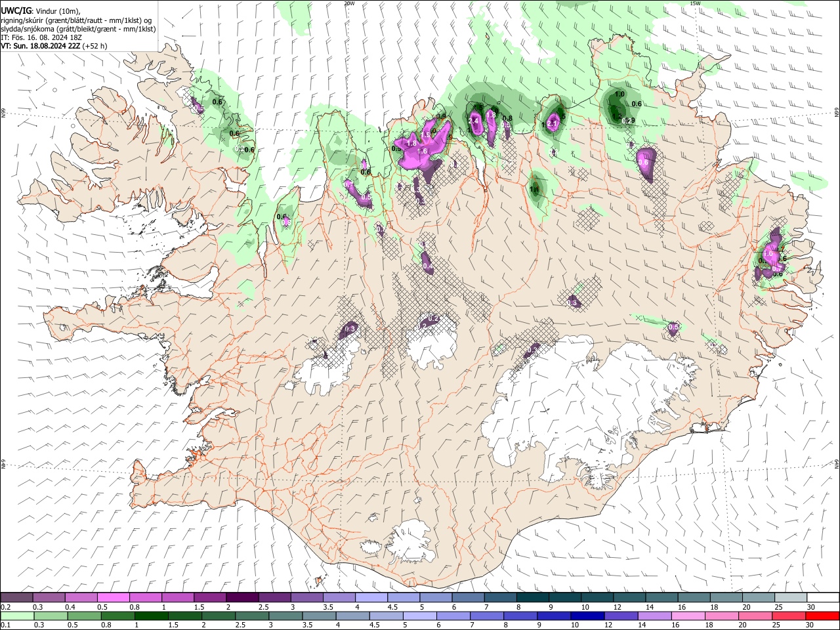Pick upper legend swatch between 12 and 14

(x=629, y=597)
